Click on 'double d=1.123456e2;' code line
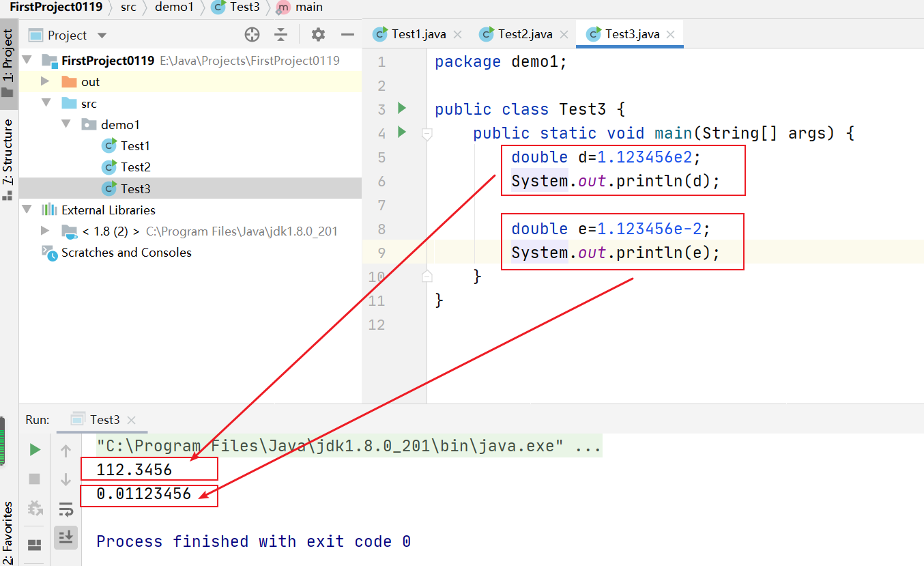This screenshot has width=924, height=566. point(606,158)
